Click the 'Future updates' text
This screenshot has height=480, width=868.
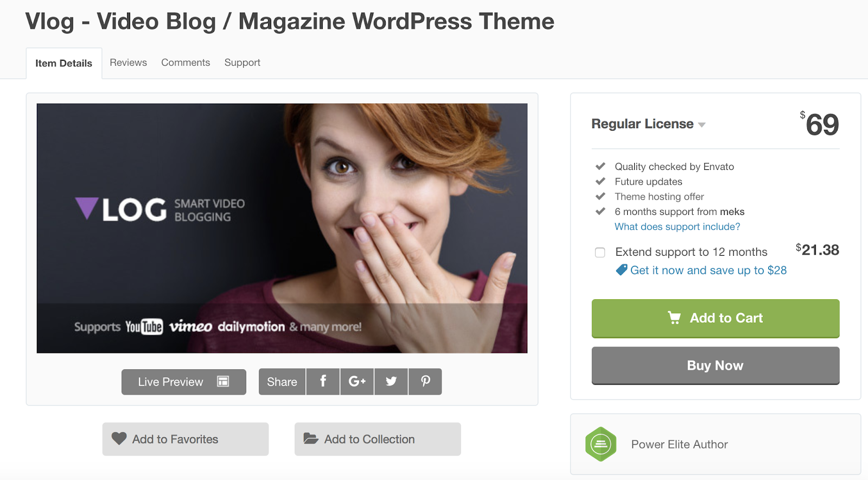pos(648,182)
